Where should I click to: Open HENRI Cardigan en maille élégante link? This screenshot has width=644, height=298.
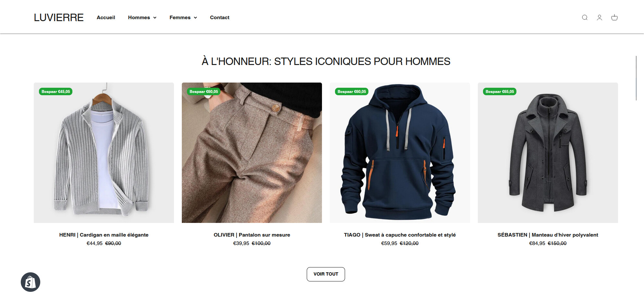[x=104, y=235]
